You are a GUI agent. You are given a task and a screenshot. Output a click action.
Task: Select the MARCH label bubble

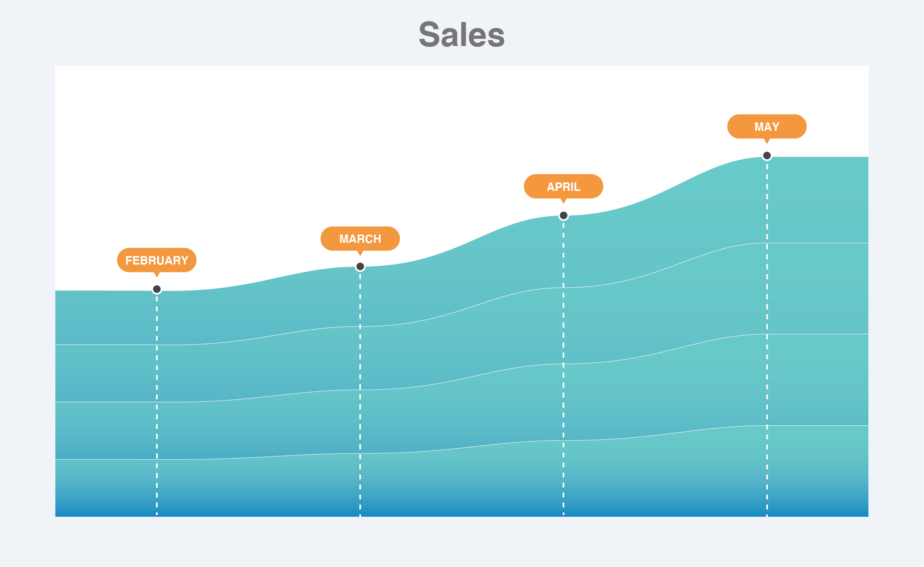click(360, 238)
